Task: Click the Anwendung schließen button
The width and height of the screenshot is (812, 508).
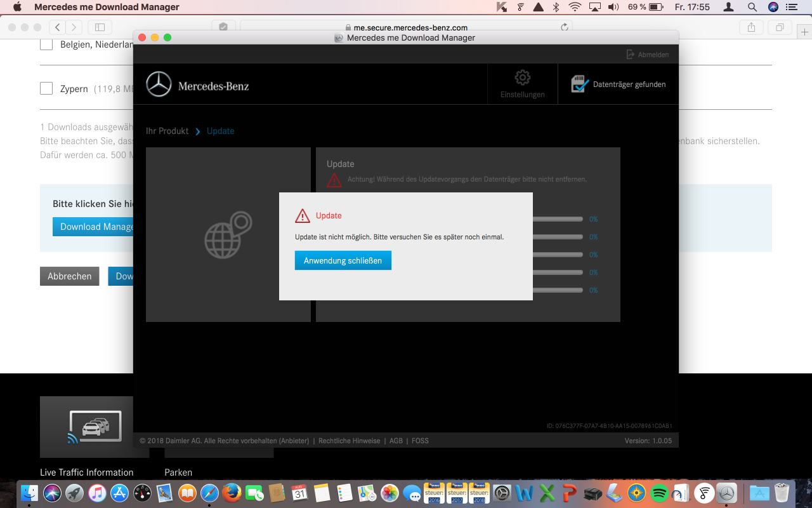Action: coord(343,260)
